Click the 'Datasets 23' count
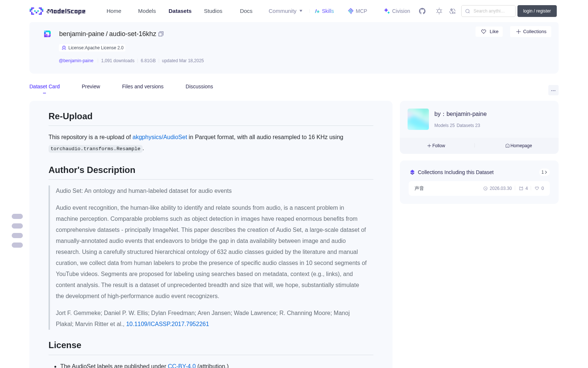Viewport: 588px width, 368px height. (468, 125)
